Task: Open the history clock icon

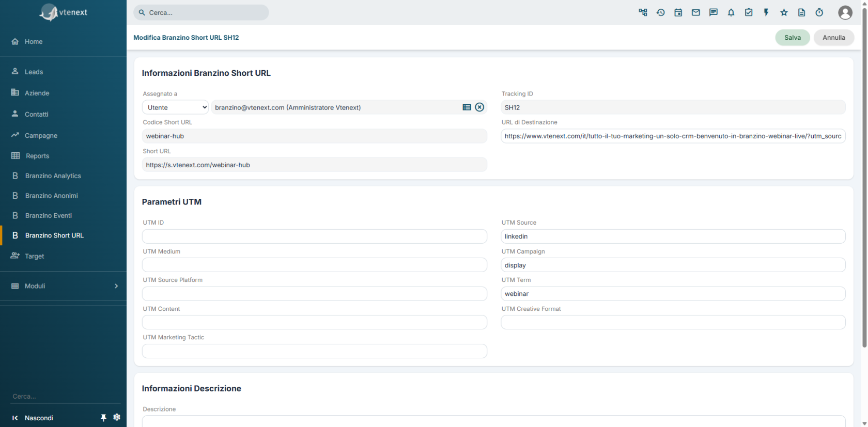Action: (661, 12)
